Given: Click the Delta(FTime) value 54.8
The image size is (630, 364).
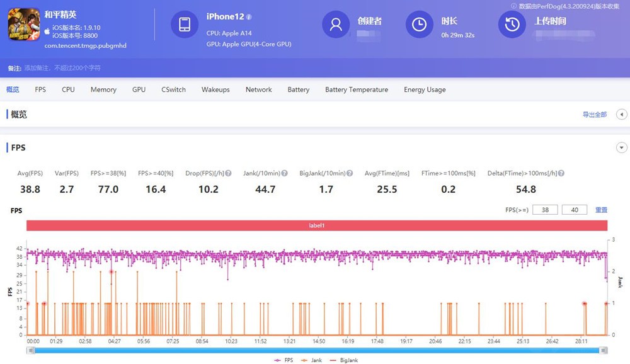Looking at the screenshot, I should pos(526,189).
